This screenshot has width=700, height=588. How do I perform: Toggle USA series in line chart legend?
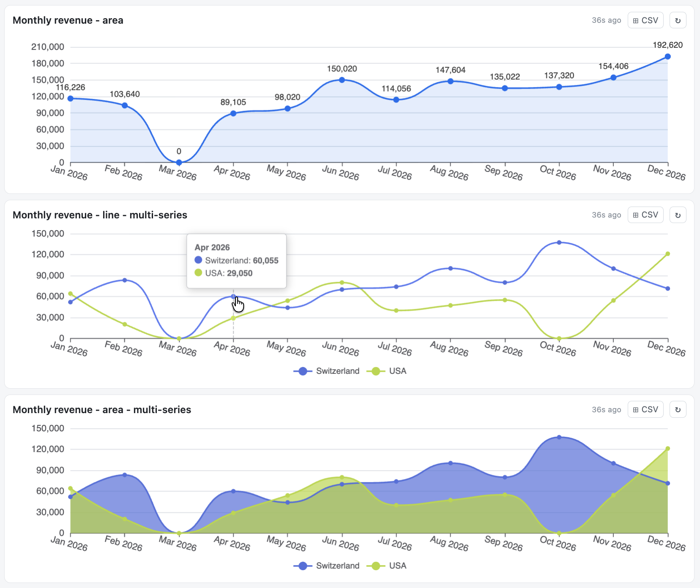[386, 371]
